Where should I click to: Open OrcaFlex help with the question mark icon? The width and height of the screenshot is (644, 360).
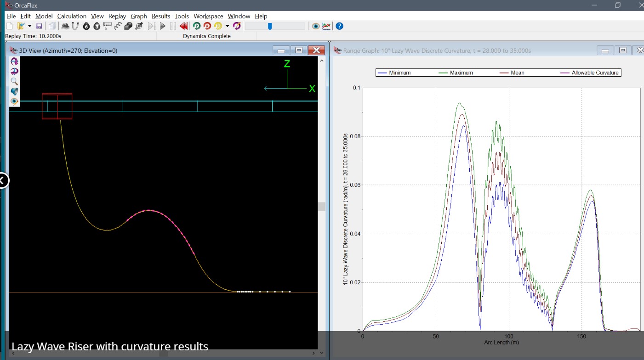pos(339,26)
